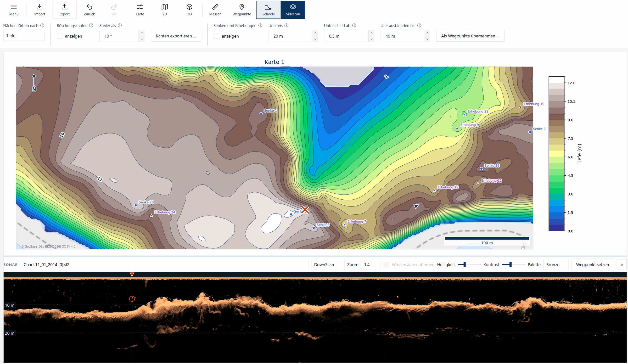The width and height of the screenshot is (628, 364).
Task: Increase Unterschied ab value stepper
Action: click(372, 33)
